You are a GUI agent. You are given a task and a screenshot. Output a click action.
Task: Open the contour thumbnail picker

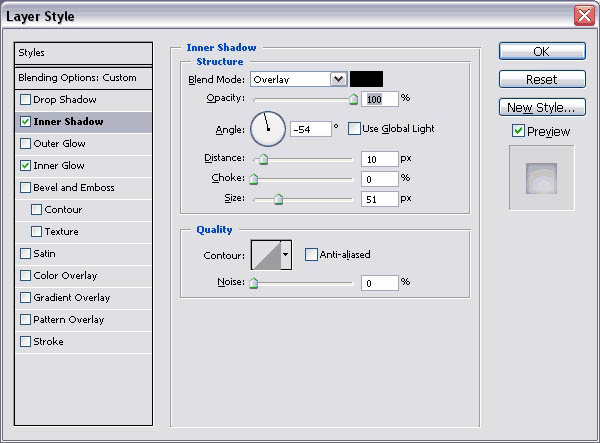coord(265,255)
